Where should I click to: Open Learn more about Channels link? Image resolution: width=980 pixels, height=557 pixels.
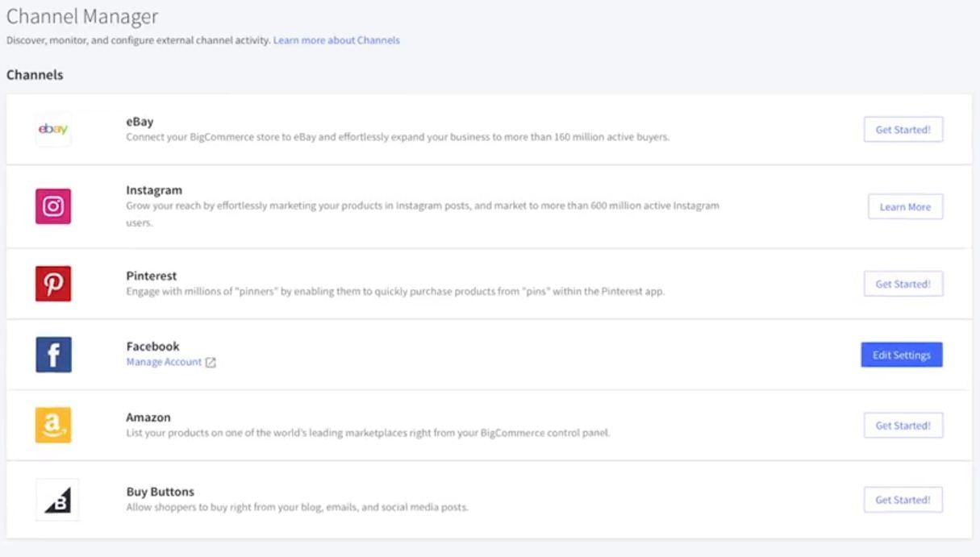click(x=336, y=39)
